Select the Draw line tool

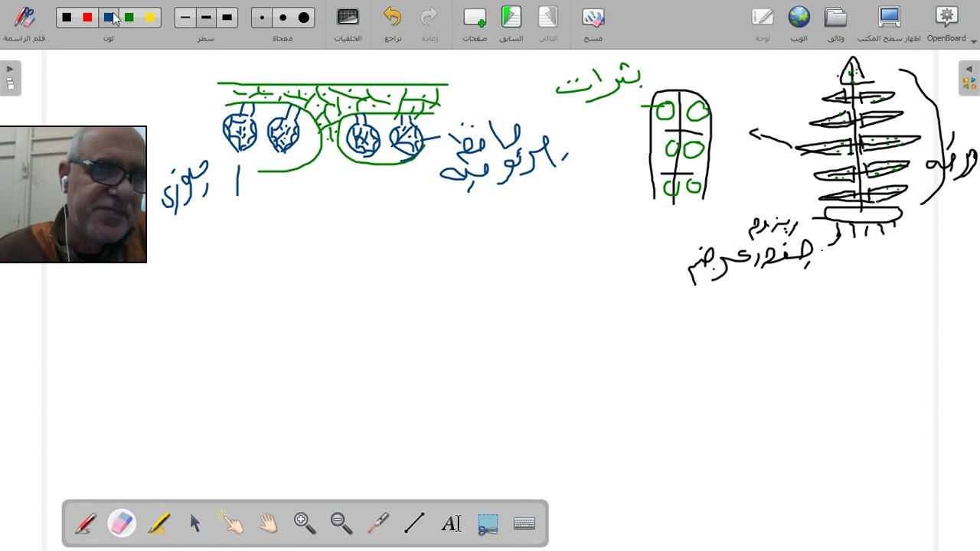pyautogui.click(x=414, y=523)
